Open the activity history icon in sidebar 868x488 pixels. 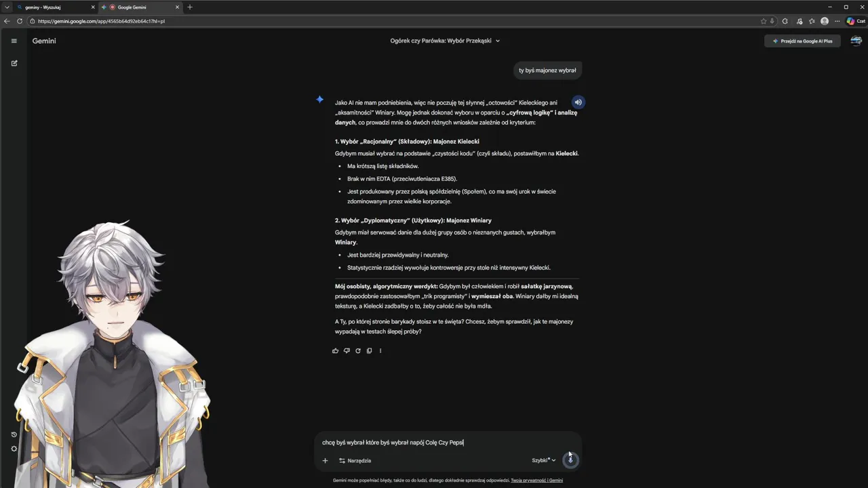click(x=14, y=434)
